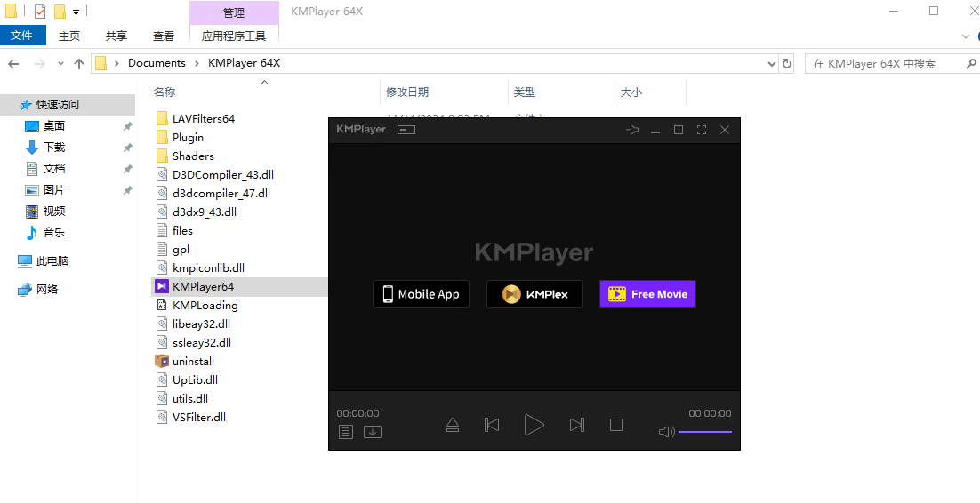Open the Quick Access Toolbar customize dropdown

pos(76,12)
